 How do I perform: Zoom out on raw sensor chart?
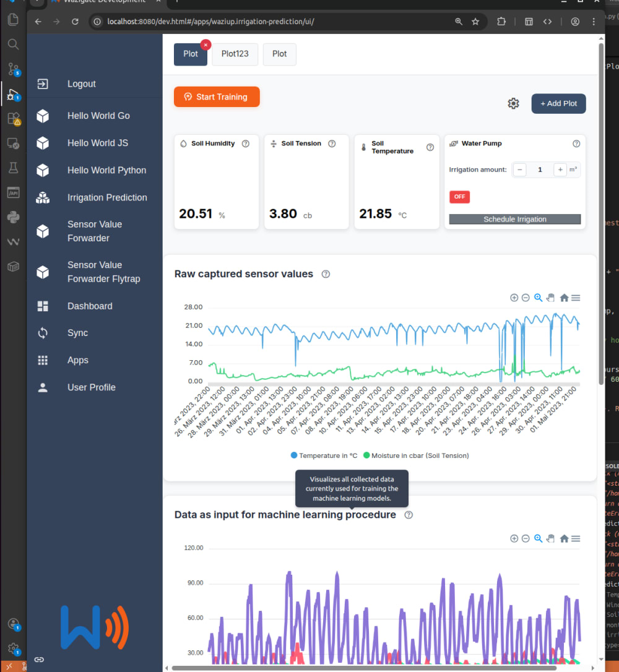526,298
